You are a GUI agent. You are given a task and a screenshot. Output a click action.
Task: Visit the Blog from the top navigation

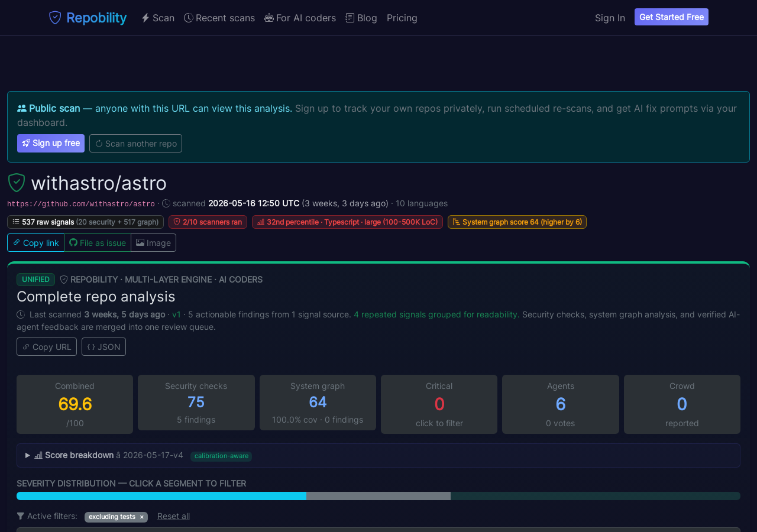click(361, 18)
